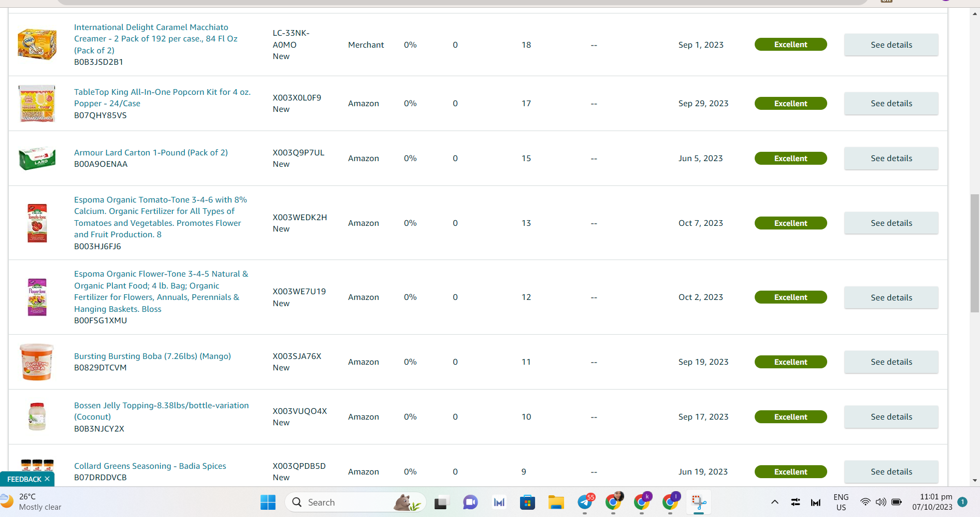
Task: Click the Espoma Tomato-Tone bag image
Action: pos(37,223)
